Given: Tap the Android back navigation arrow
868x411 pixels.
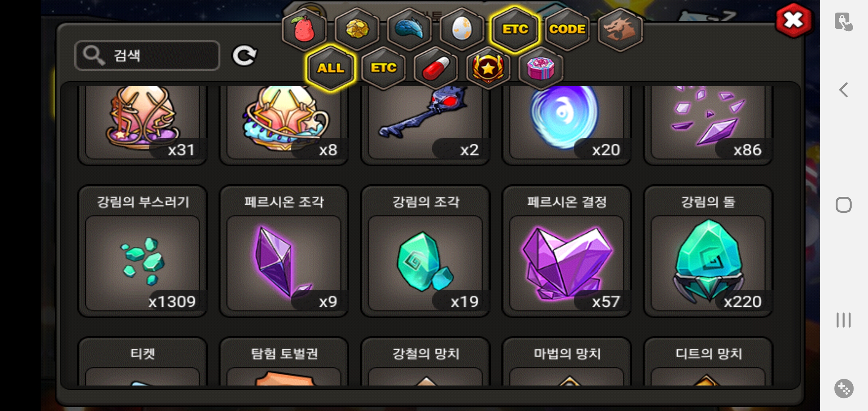Looking at the screenshot, I should pos(844,90).
